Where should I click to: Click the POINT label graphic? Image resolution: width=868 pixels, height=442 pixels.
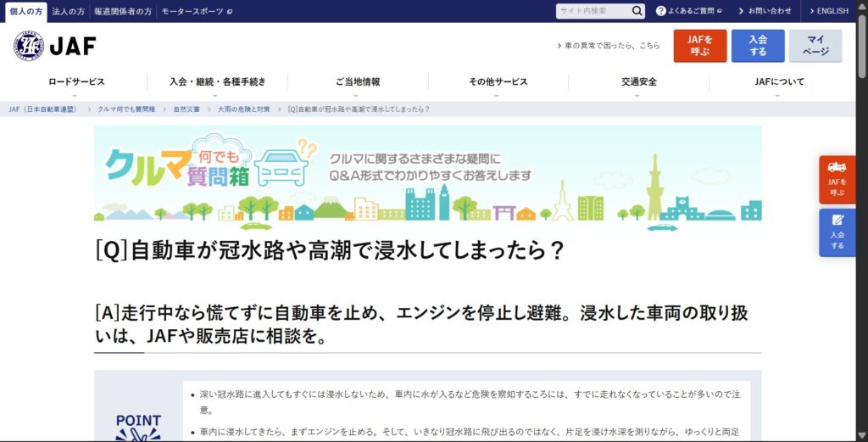(138, 427)
